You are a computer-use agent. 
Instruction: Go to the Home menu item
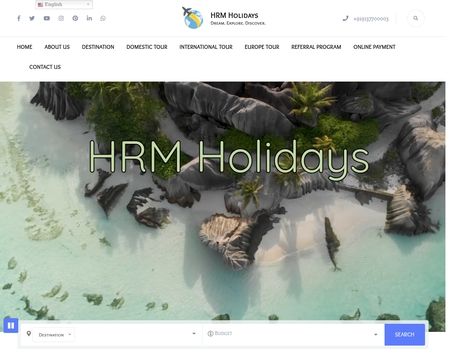(x=24, y=47)
